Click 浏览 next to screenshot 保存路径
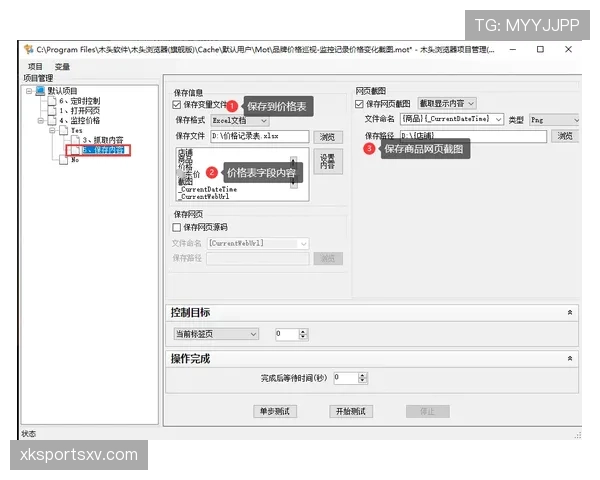Viewport: 600px width, 480px height. click(x=565, y=136)
